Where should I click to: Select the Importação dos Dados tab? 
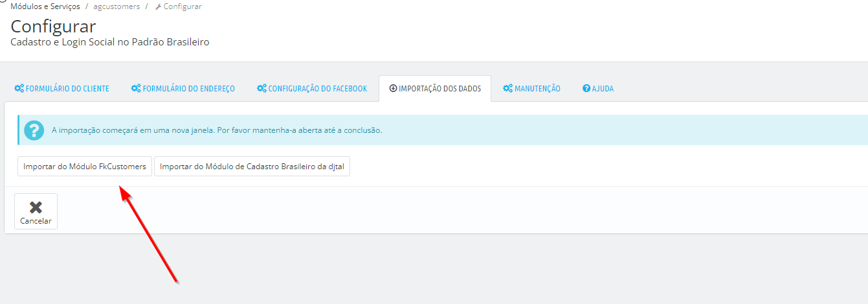click(x=435, y=89)
